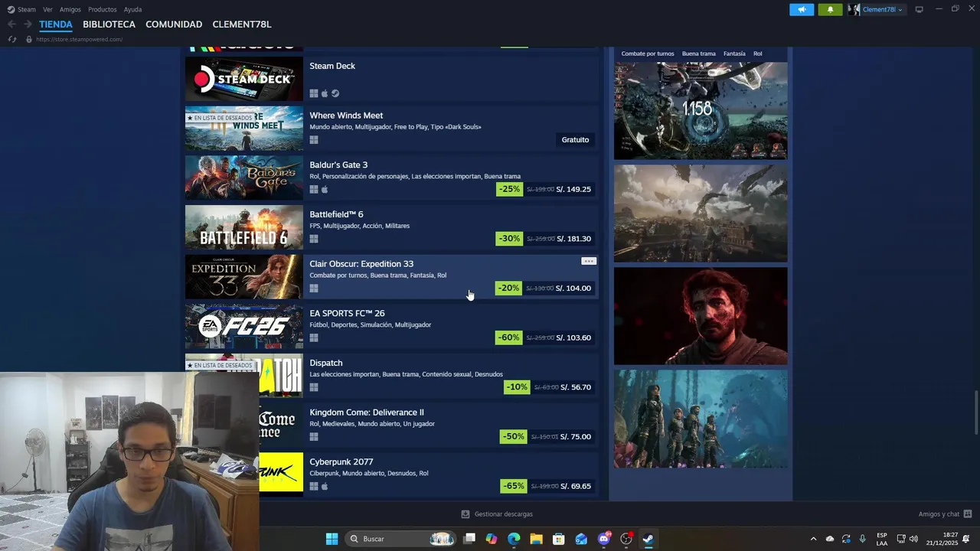Click the Apple icon on Baldur's Gate 3 row
Viewport: 980px width, 551px height.
(325, 190)
